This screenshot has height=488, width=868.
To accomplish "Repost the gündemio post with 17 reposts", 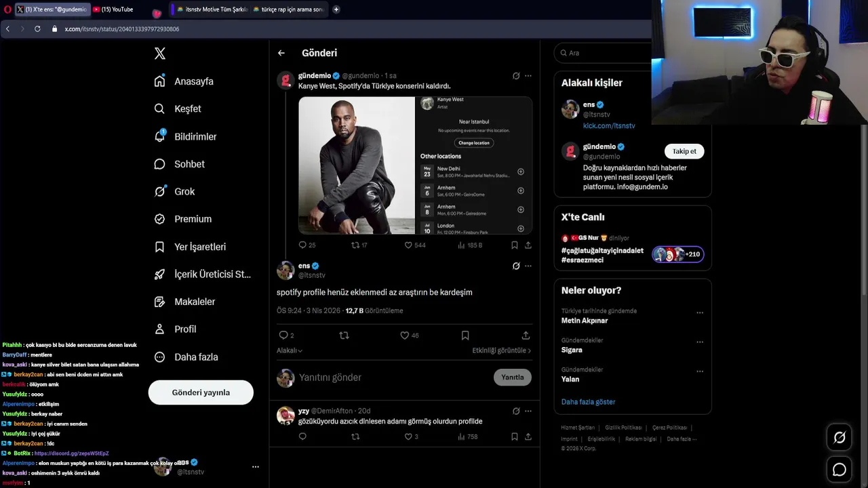I will 359,245.
